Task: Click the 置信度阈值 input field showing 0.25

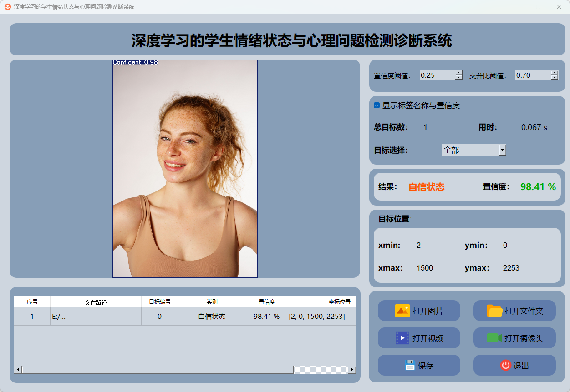Action: pyautogui.click(x=437, y=75)
